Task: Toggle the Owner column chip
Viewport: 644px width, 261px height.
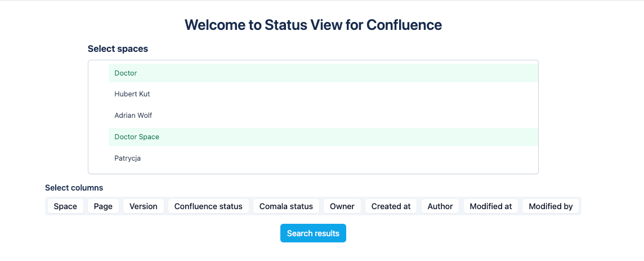Action: (342, 206)
